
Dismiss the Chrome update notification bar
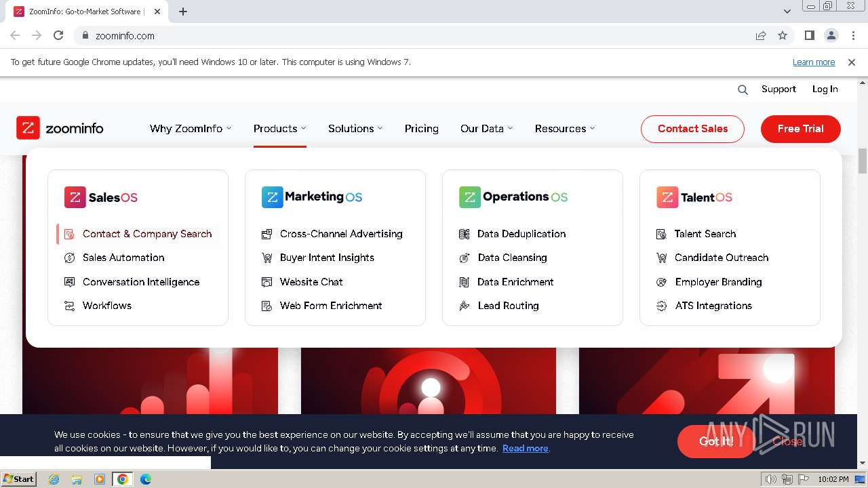tap(852, 62)
